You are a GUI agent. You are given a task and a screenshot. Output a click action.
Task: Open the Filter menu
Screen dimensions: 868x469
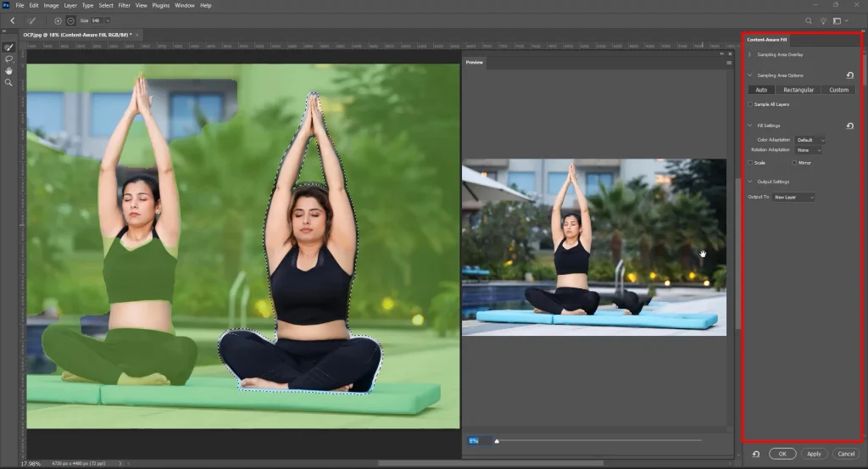coord(124,6)
